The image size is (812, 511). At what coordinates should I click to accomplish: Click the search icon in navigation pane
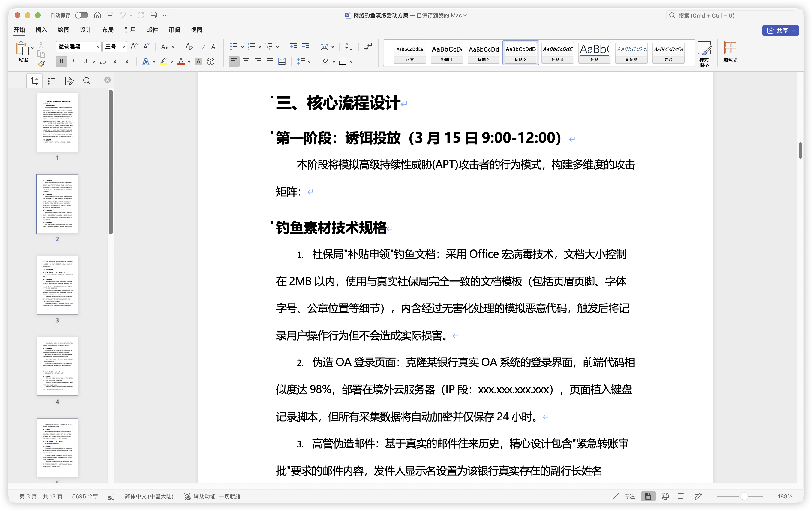click(x=87, y=81)
